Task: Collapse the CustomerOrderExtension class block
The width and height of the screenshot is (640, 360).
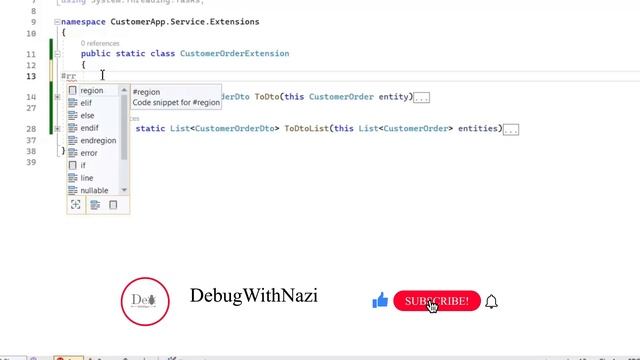Action: [57, 53]
